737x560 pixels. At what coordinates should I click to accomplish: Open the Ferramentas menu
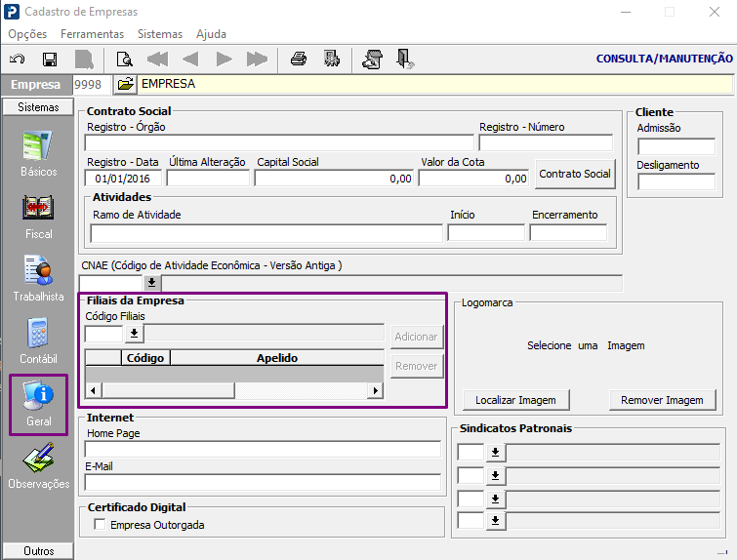[x=92, y=34]
